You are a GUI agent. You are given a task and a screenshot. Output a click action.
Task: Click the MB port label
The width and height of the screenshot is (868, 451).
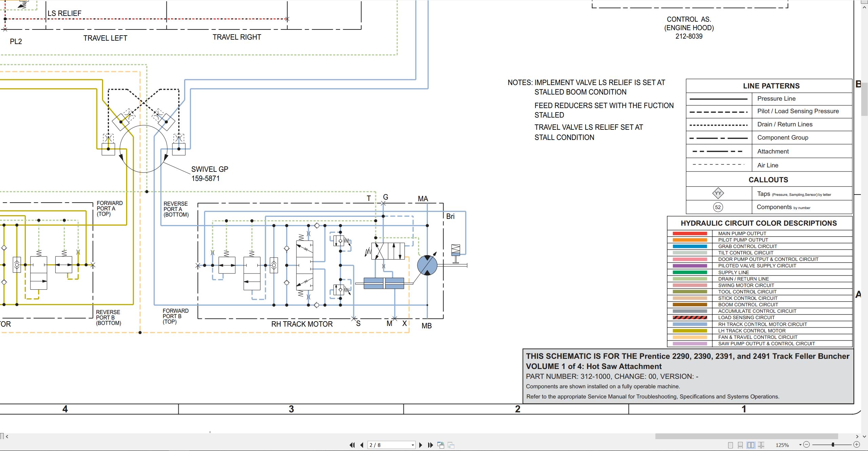click(x=427, y=326)
